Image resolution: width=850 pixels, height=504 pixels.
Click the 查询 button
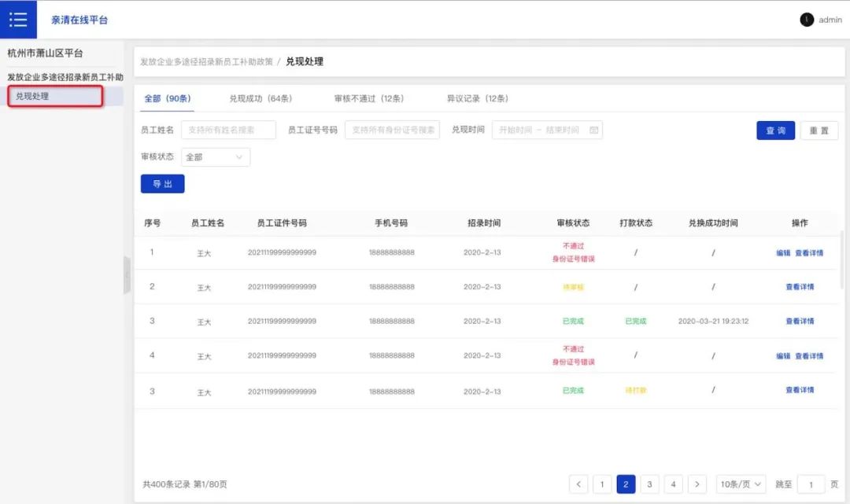pyautogui.click(x=775, y=131)
